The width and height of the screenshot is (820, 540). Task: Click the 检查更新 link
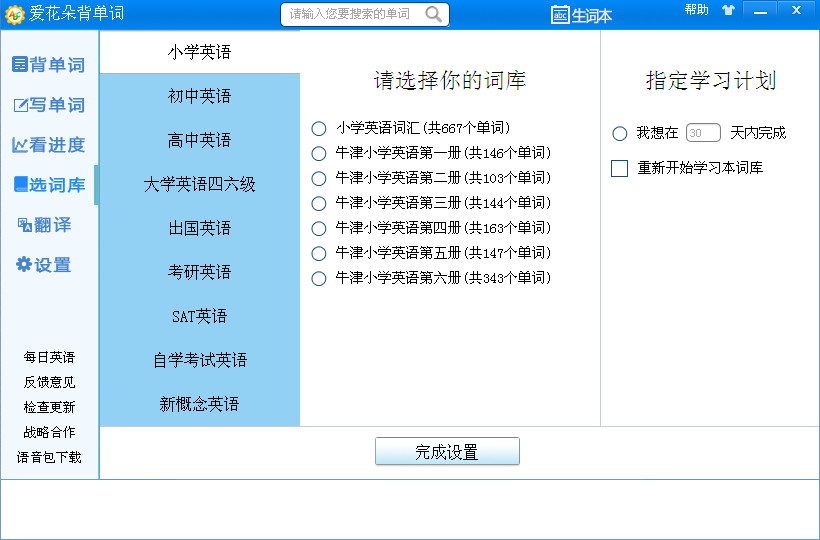coord(49,407)
